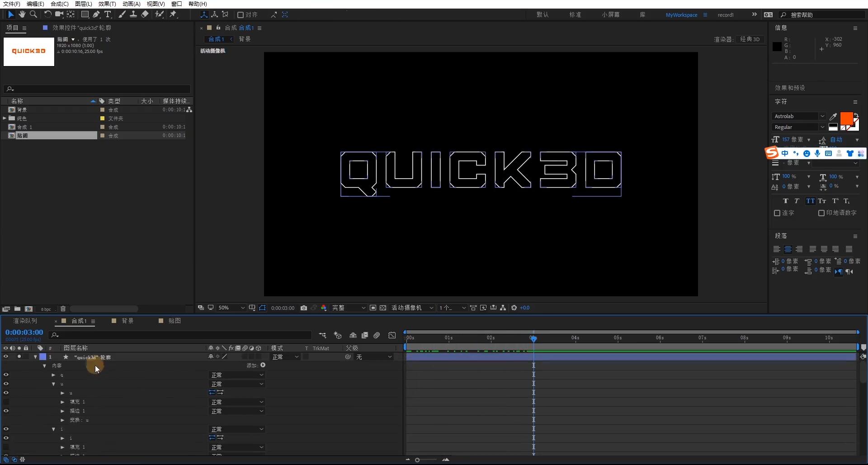Hide the "quick3d" 轮廓 layer with eye icon
The height and width of the screenshot is (465, 868).
(6, 357)
